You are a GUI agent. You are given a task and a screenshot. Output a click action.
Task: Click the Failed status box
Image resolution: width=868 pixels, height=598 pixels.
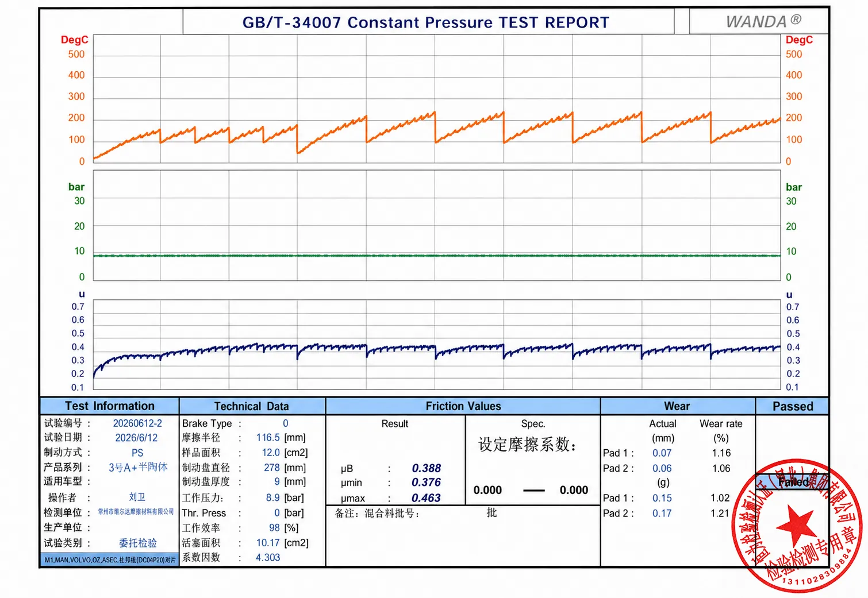(792, 481)
